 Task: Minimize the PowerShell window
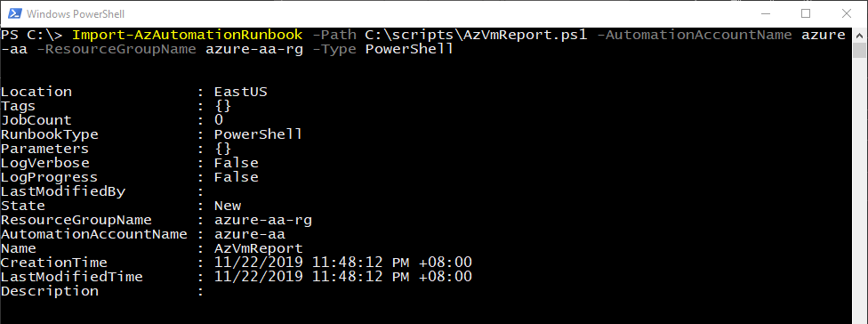click(x=766, y=13)
